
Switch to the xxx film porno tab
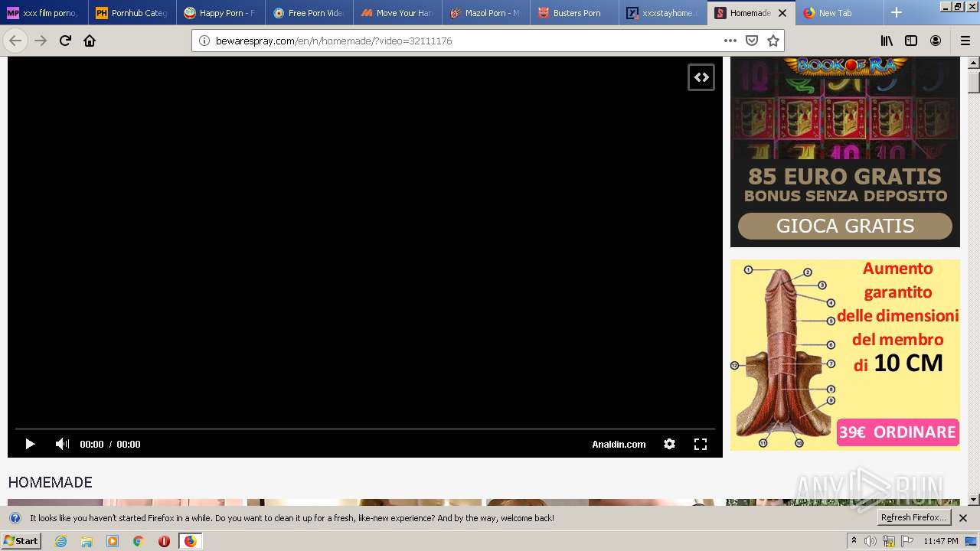point(44,13)
